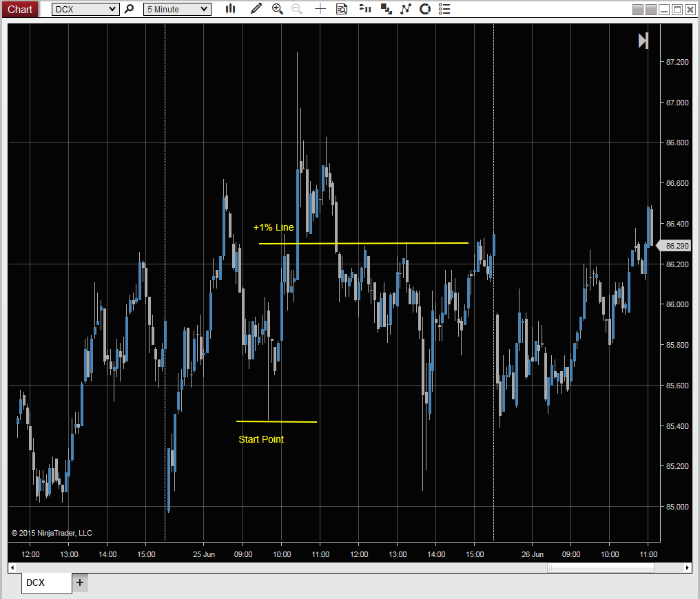Click the horizontal scrollbar thumb
The height and width of the screenshot is (599, 700).
click(x=601, y=568)
